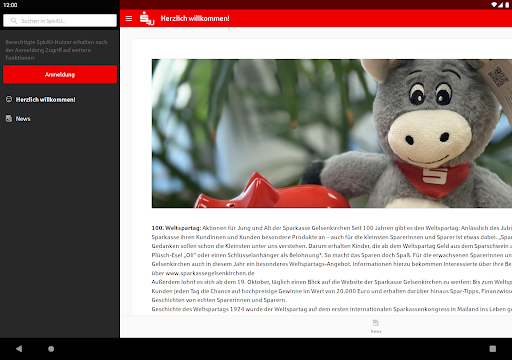Tap the News tab in bottom bar
512x360 pixels.
[376, 326]
